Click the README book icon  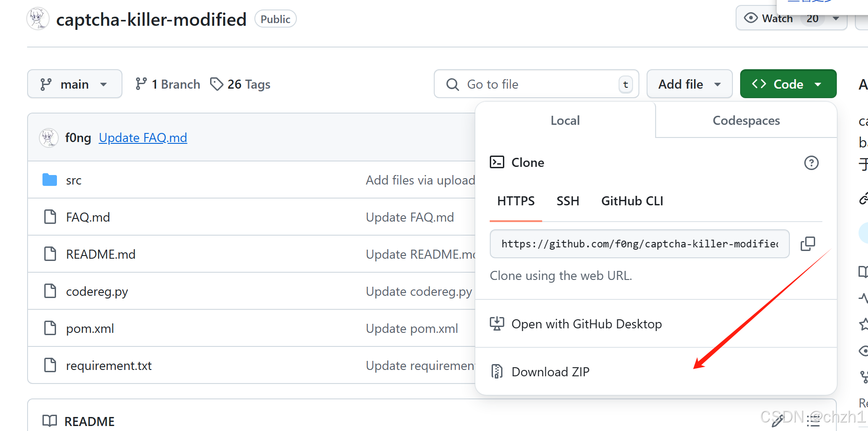50,421
